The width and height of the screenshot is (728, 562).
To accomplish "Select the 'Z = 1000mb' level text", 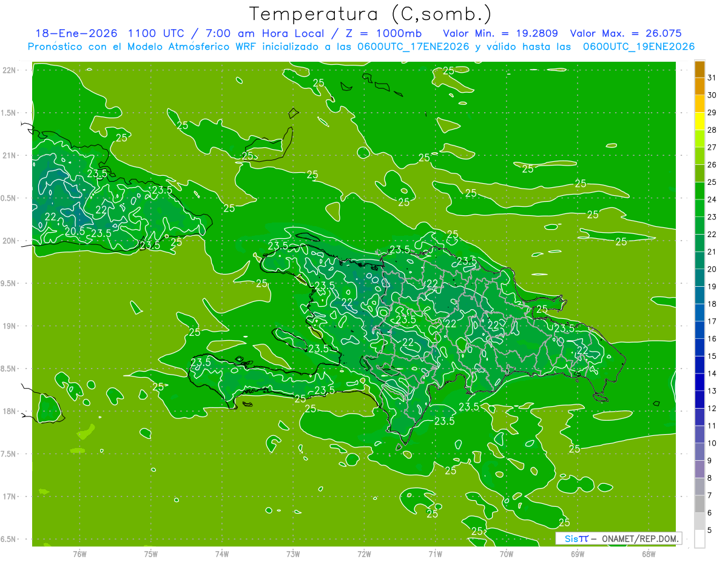I will coord(383,33).
